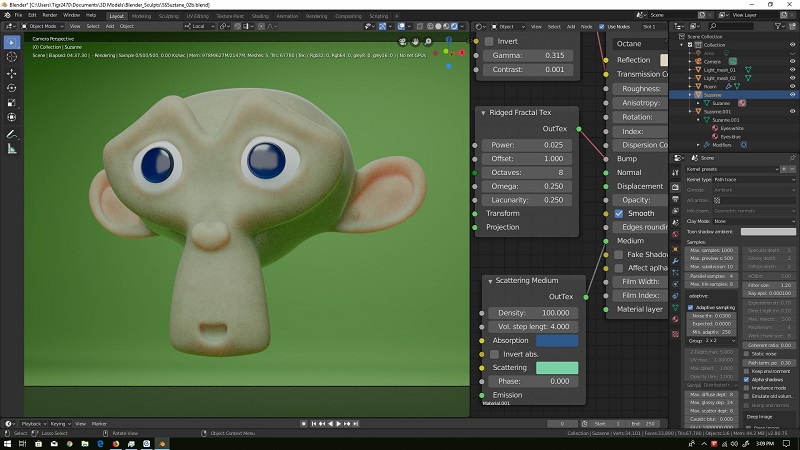Select the Transform tool

click(12, 117)
